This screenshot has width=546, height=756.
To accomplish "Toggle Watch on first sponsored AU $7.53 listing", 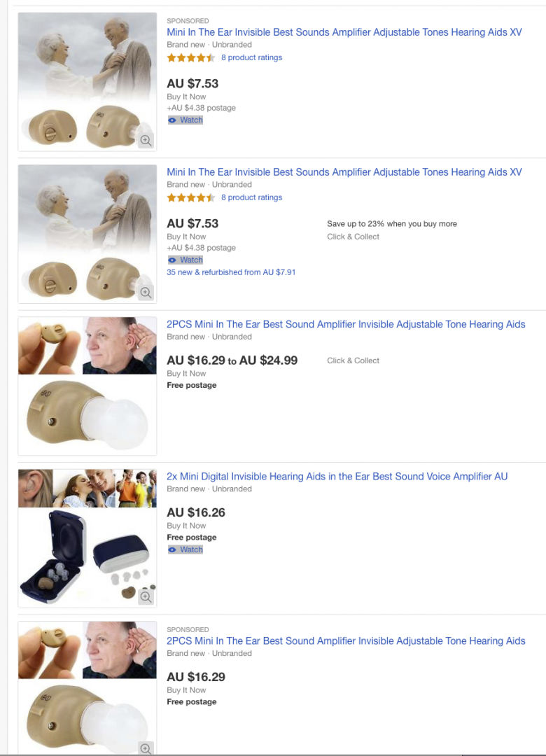I will coord(185,120).
